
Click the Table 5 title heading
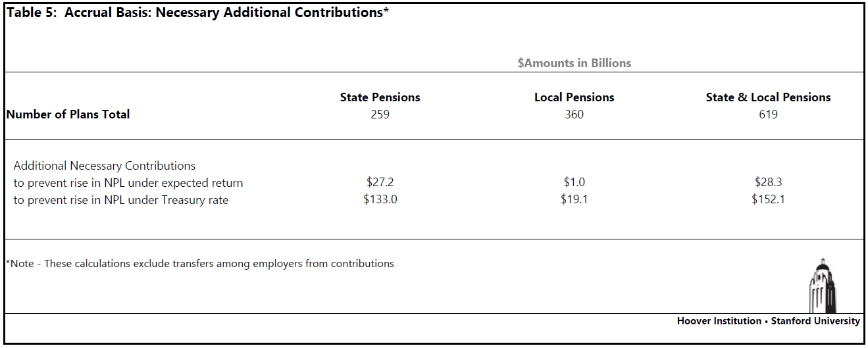[197, 13]
